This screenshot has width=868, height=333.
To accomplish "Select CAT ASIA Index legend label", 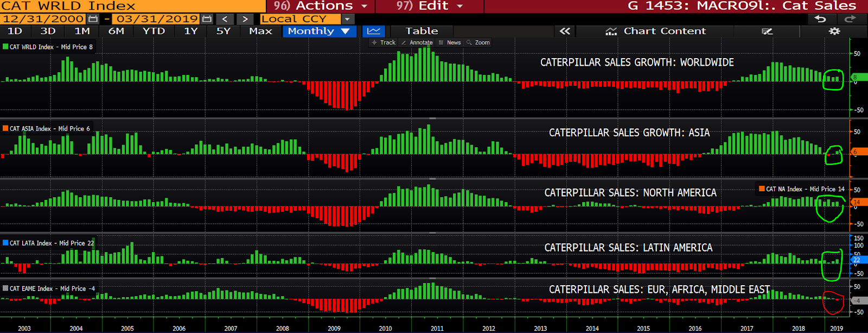I will click(x=50, y=129).
